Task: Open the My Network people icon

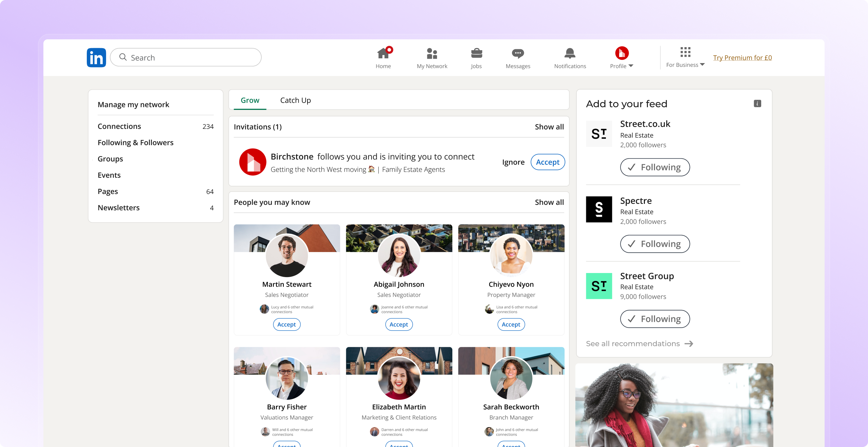Action: click(432, 53)
